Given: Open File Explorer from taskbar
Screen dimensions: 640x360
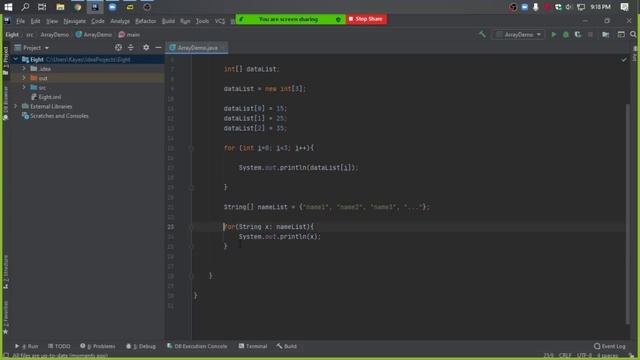Looking at the screenshot, I should 60,7.
